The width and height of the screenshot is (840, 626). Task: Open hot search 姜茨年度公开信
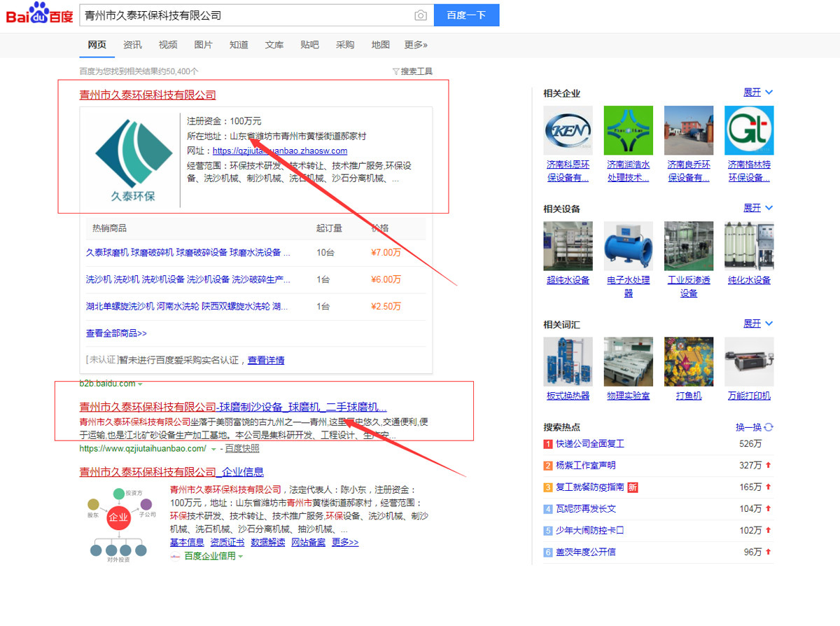pos(586,552)
